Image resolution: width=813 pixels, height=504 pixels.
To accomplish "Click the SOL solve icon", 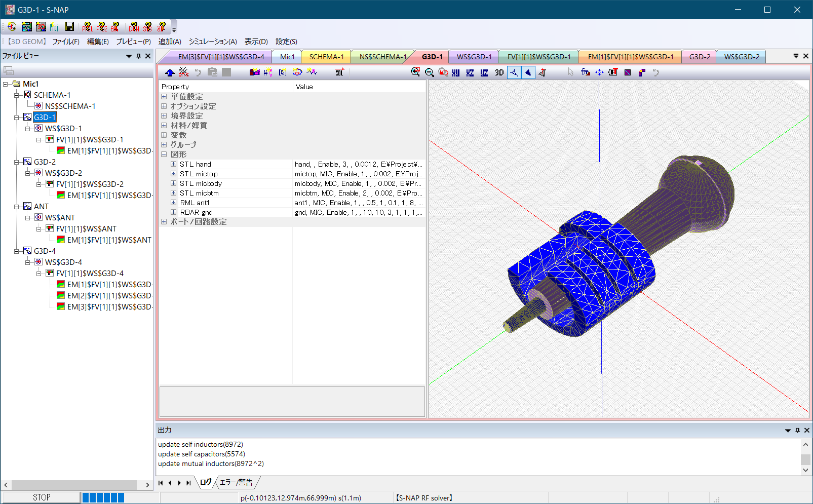I will coord(339,72).
